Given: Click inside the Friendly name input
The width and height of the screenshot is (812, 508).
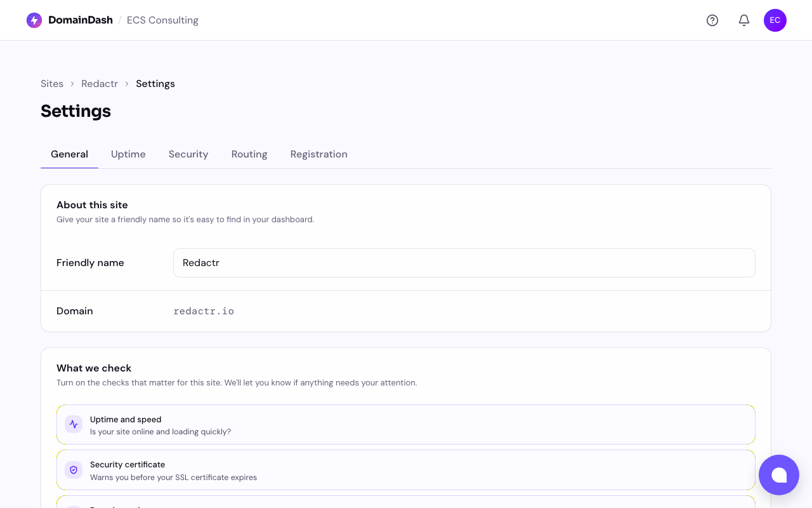Looking at the screenshot, I should (464, 263).
